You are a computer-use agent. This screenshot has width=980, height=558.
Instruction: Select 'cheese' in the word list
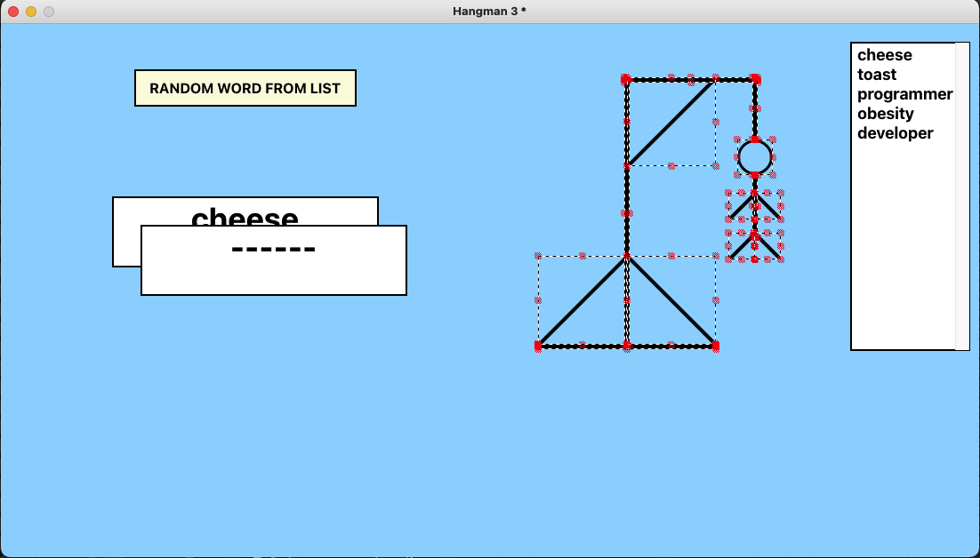coord(884,55)
